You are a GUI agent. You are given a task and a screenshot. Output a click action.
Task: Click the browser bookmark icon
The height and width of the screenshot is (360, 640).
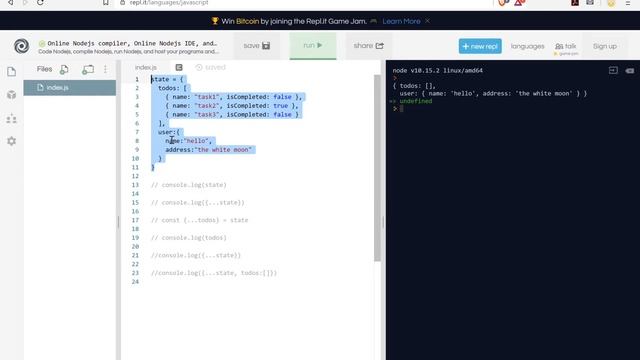(106, 3)
